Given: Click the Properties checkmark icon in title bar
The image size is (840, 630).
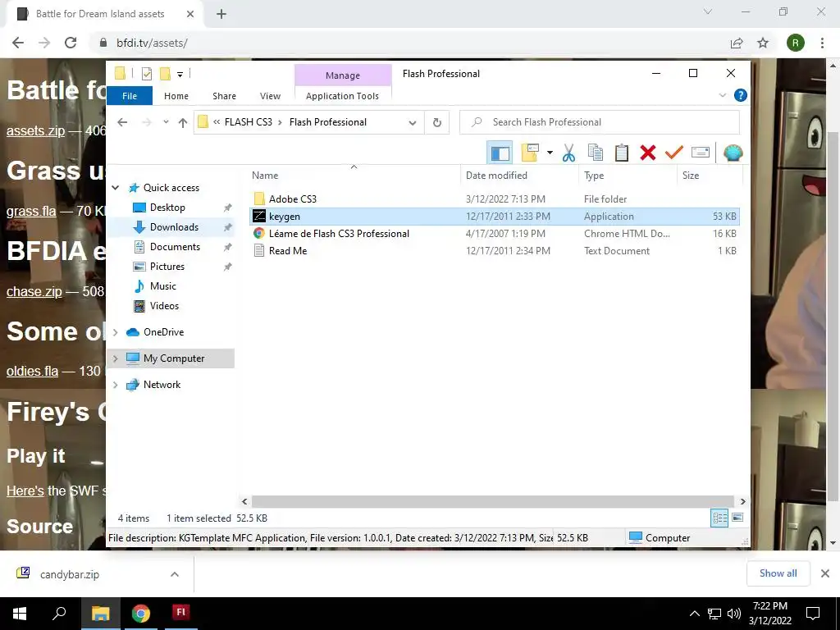Looking at the screenshot, I should pos(146,74).
